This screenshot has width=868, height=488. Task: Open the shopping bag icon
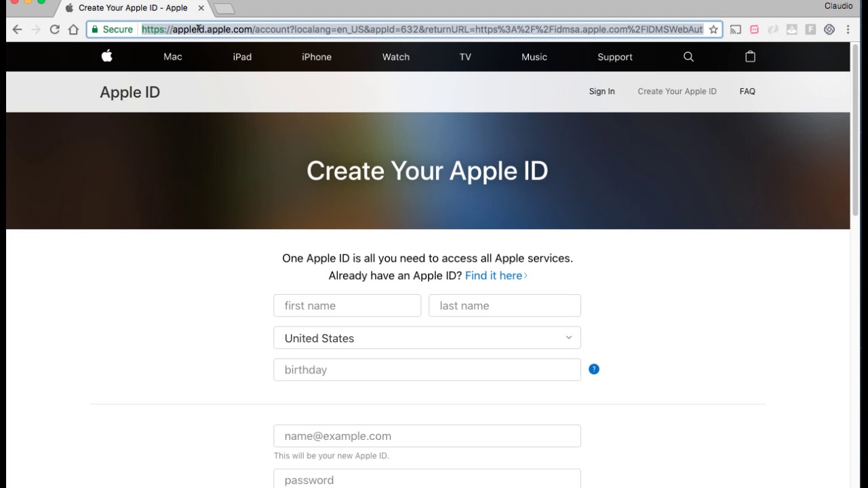[x=750, y=56]
